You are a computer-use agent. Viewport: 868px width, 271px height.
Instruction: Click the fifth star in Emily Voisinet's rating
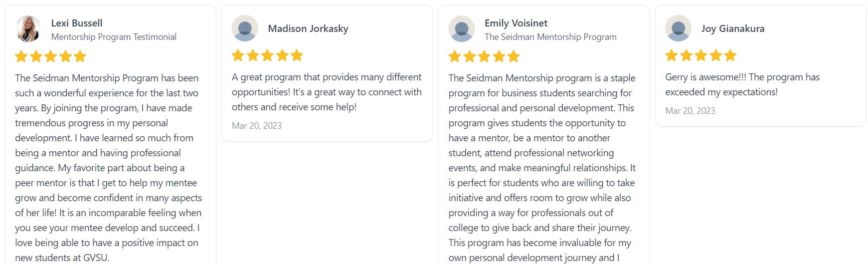[514, 56]
